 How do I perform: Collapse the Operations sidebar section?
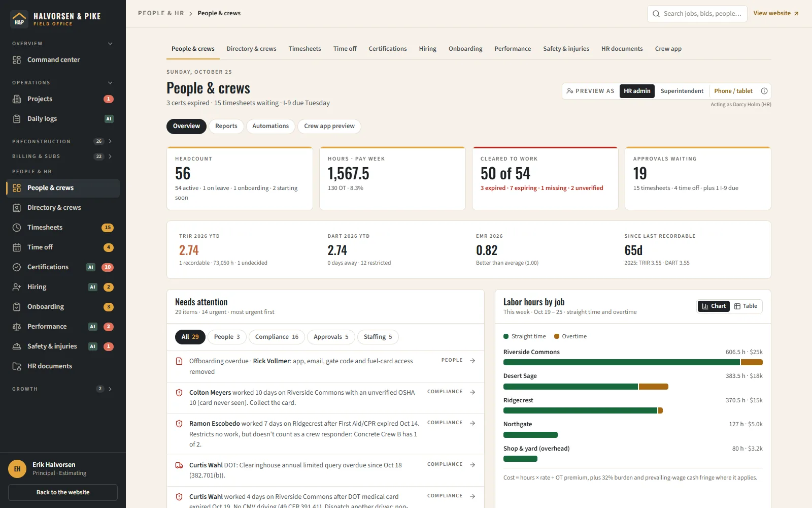click(x=110, y=83)
